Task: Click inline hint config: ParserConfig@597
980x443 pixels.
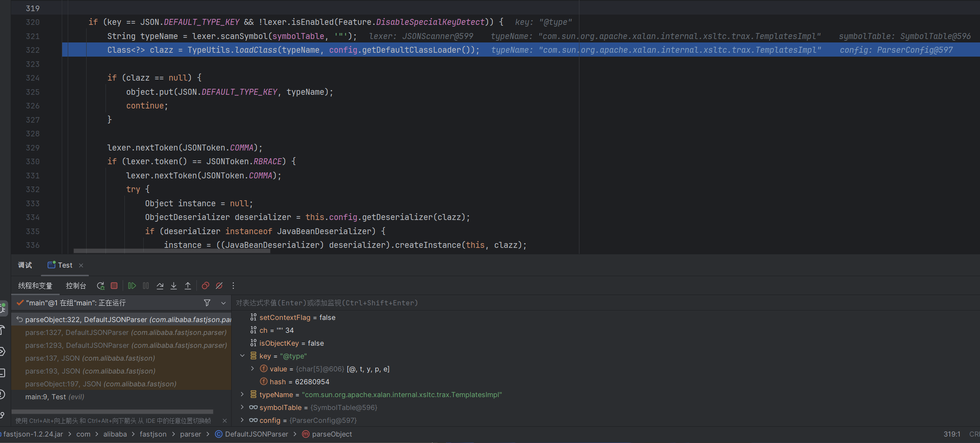Action: click(896, 50)
